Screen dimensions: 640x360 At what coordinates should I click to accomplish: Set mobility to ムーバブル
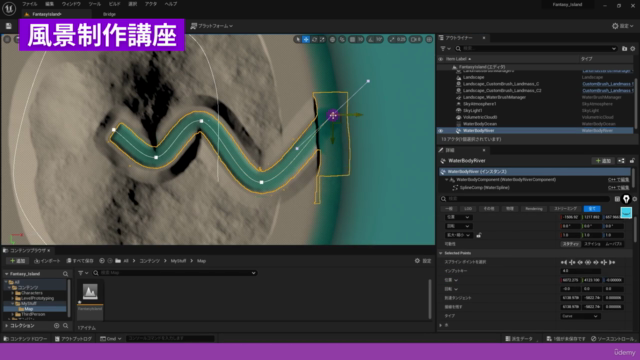click(x=613, y=244)
